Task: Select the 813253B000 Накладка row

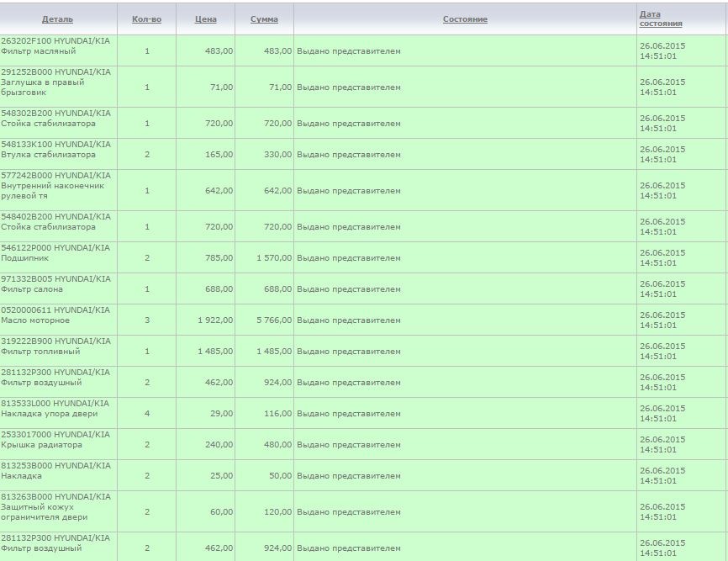Action: 363,475
